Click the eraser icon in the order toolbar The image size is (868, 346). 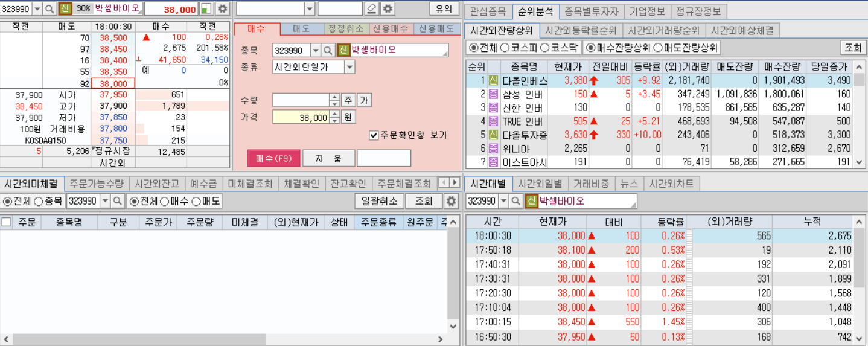[x=372, y=9]
